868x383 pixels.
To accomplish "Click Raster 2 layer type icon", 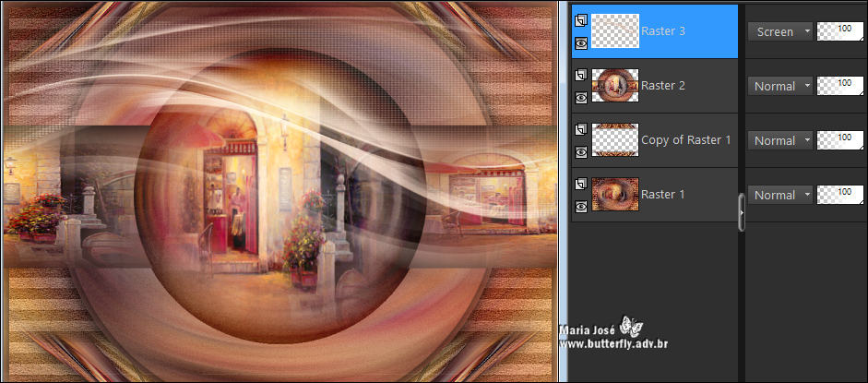I will tap(581, 76).
